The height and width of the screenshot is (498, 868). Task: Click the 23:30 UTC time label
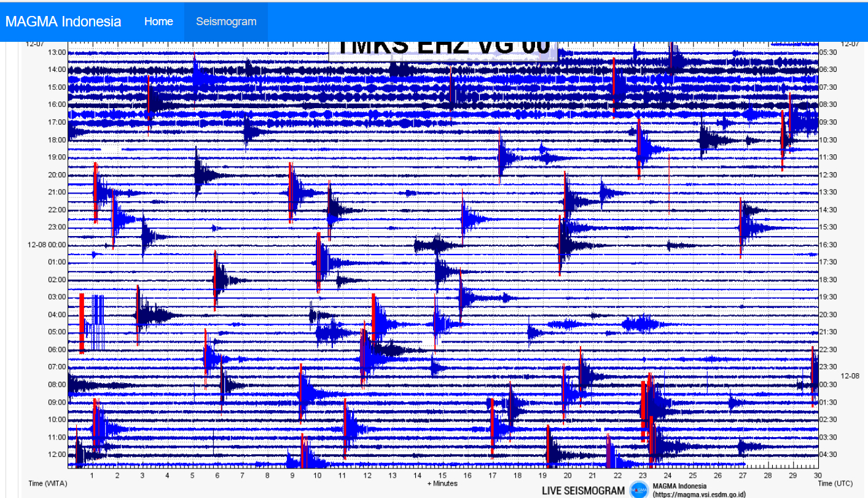(x=829, y=367)
